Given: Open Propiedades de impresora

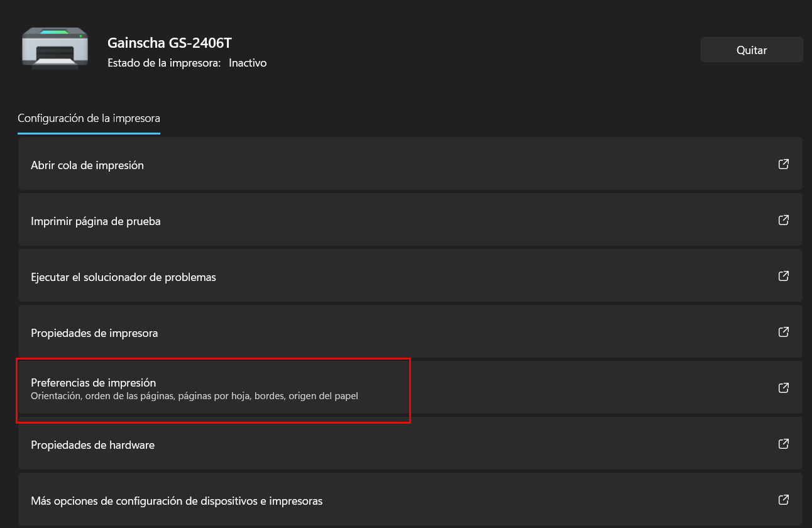Looking at the screenshot, I should pyautogui.click(x=94, y=333).
